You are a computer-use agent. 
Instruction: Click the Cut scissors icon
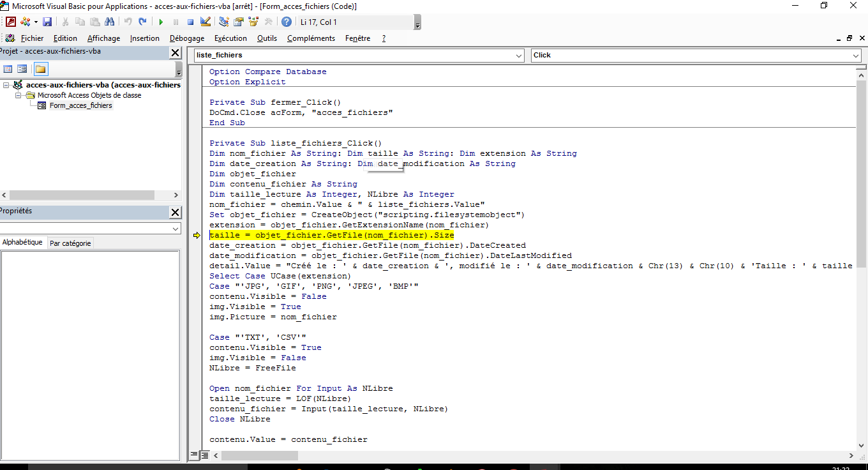[x=65, y=22]
